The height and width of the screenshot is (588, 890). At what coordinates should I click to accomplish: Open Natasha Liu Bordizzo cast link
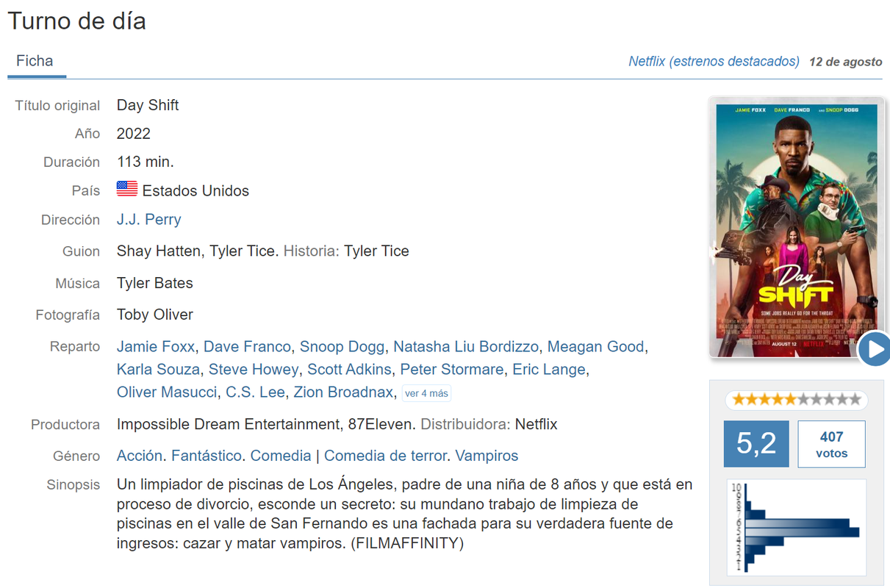(466, 346)
